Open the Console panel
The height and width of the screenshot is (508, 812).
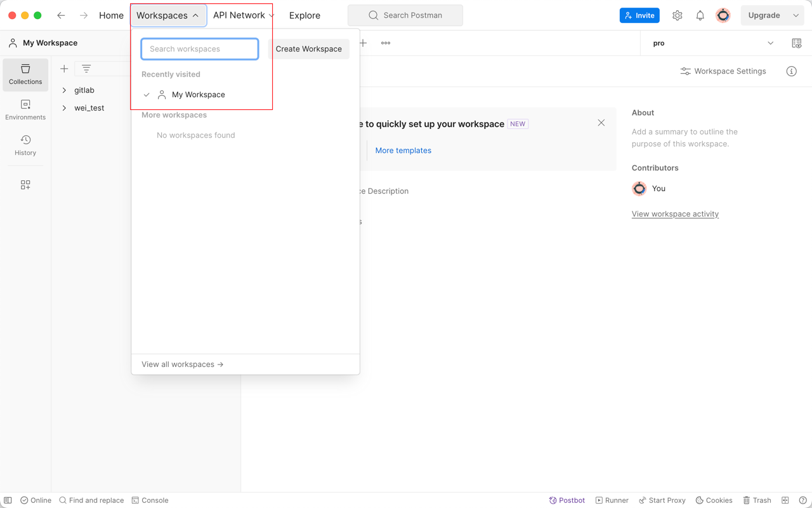coord(150,500)
